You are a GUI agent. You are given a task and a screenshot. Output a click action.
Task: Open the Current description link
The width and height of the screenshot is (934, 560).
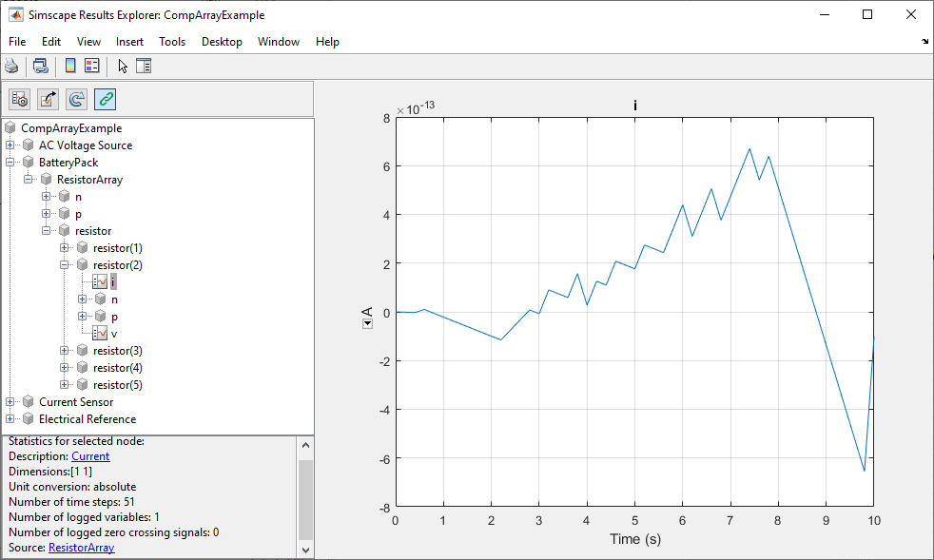[90, 456]
